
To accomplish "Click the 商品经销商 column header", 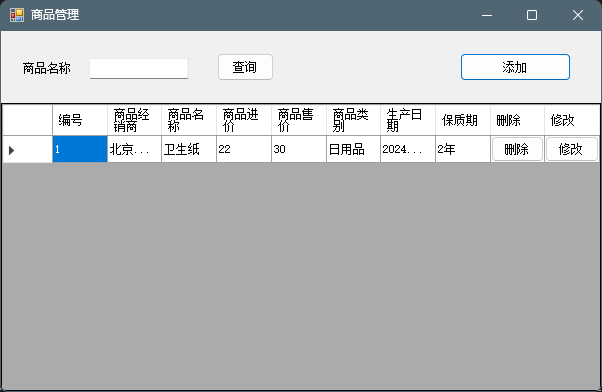I will click(134, 120).
